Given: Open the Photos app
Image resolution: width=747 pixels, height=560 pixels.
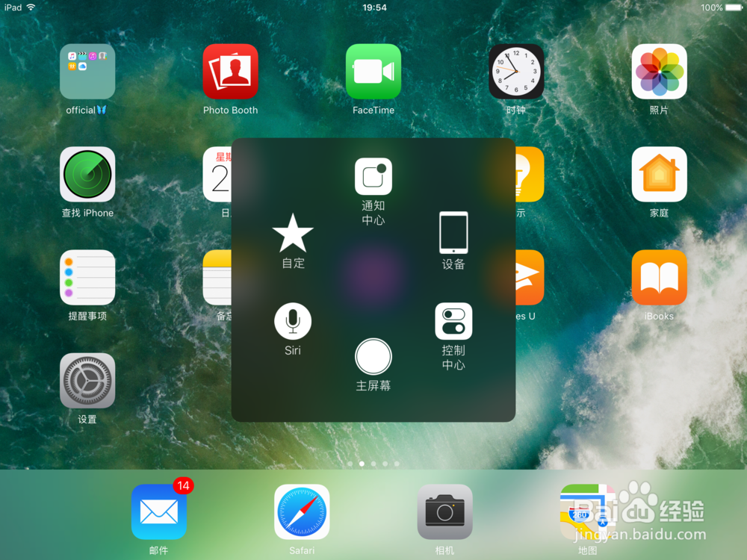Looking at the screenshot, I should click(x=659, y=72).
